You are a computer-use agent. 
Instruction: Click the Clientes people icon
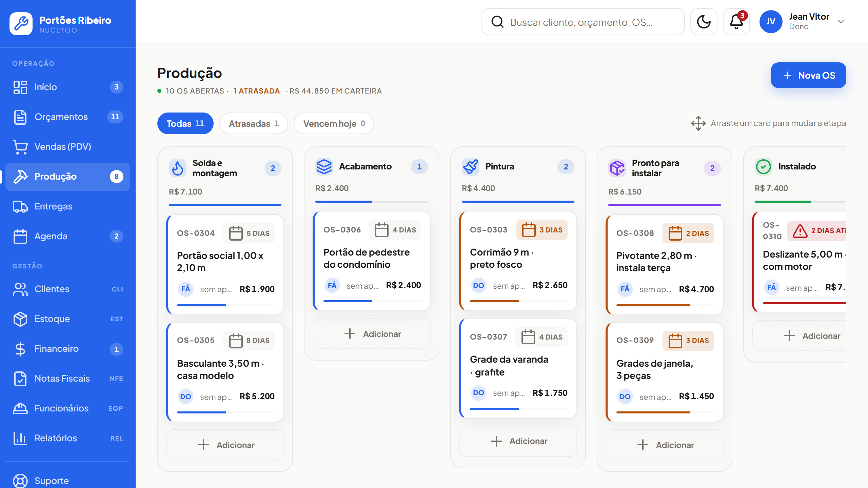[x=20, y=289]
